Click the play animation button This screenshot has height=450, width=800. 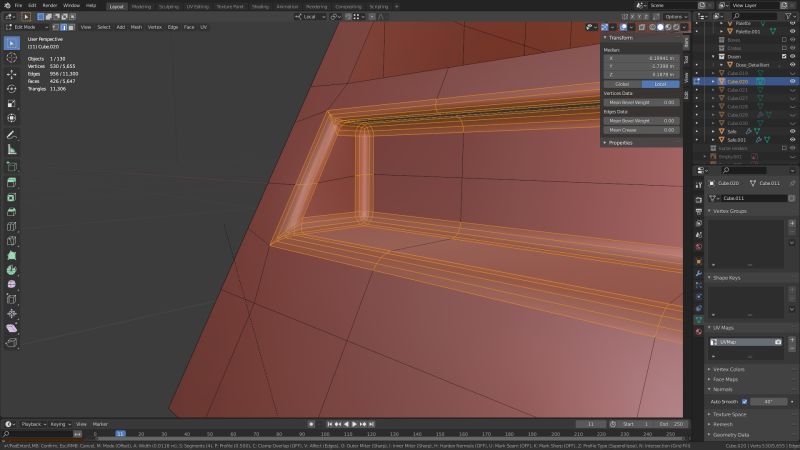tap(355, 424)
